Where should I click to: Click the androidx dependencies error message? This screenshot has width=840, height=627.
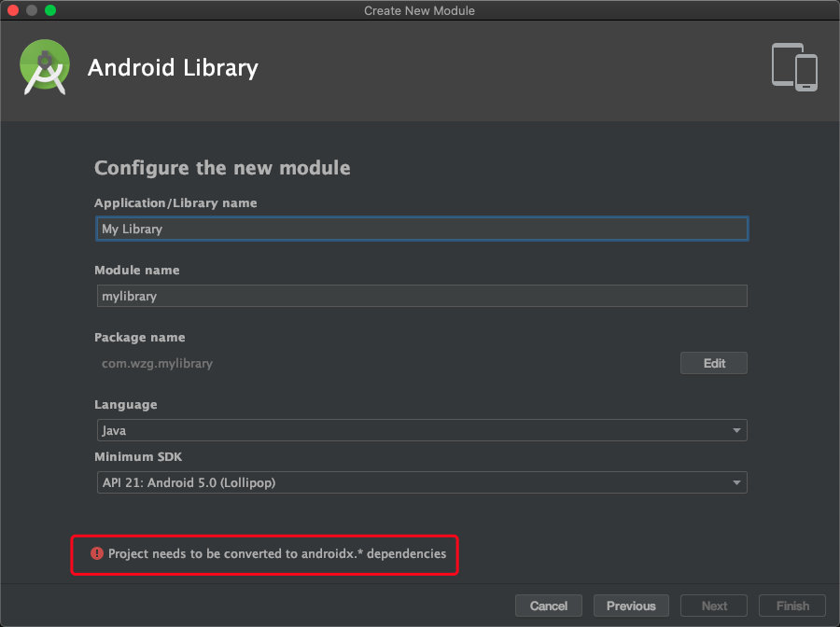[x=277, y=553]
